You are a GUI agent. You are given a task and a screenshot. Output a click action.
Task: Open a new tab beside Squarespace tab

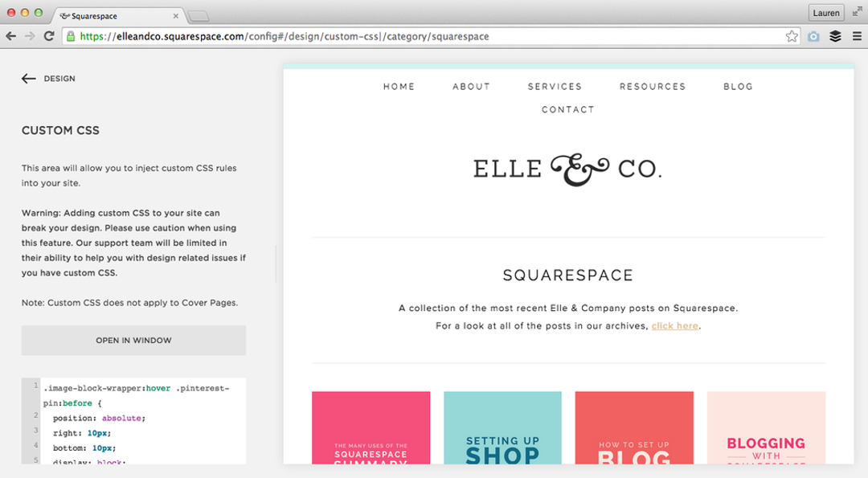coord(199,17)
